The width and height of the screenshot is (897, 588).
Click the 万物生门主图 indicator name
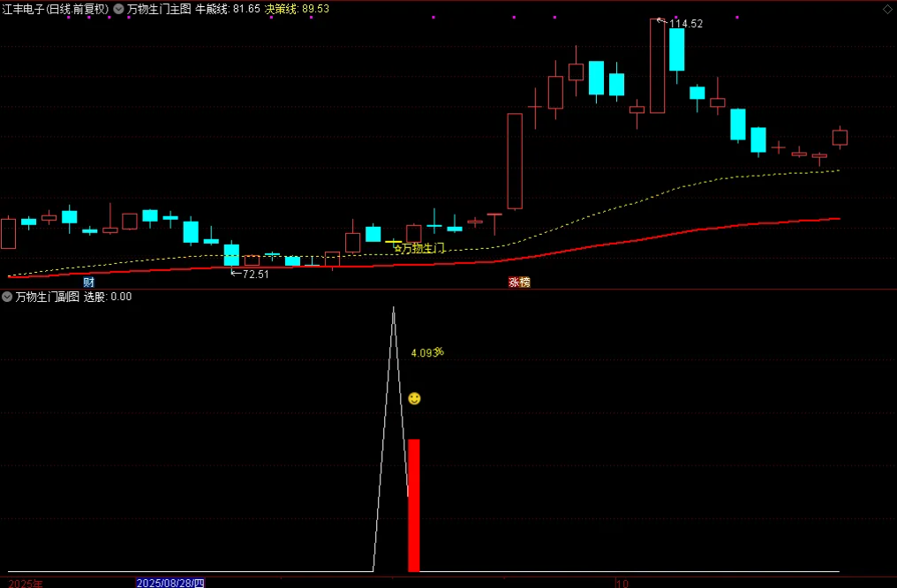(x=159, y=9)
